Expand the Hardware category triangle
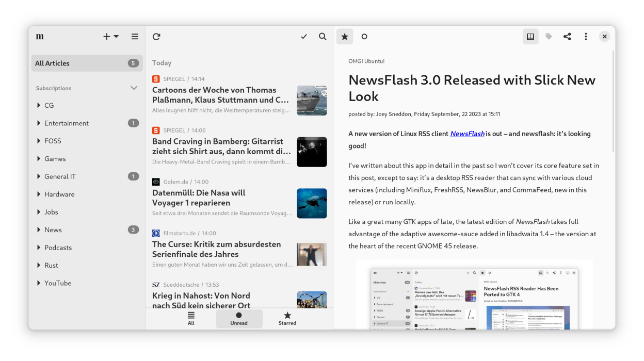Viewport: 644px width, 361px height. pos(39,194)
